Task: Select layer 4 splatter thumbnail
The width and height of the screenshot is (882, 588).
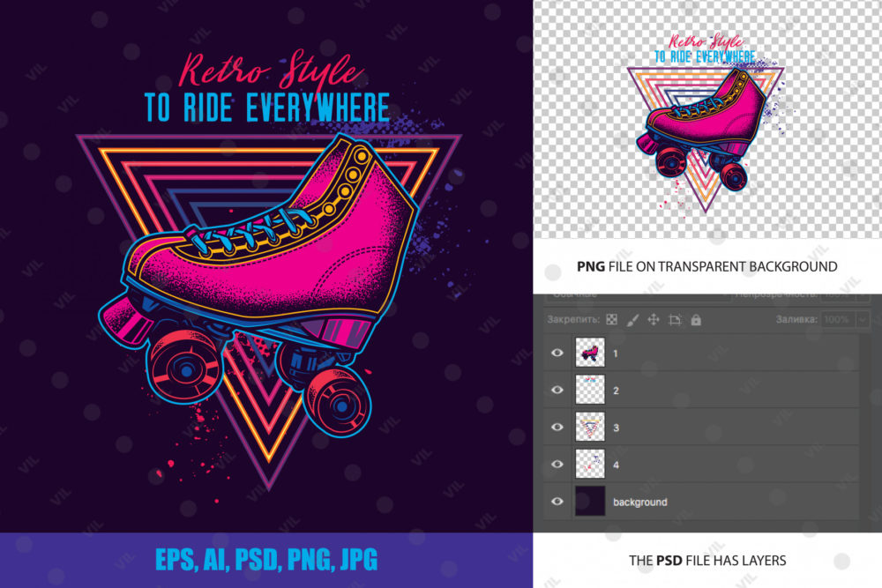Action: click(590, 464)
